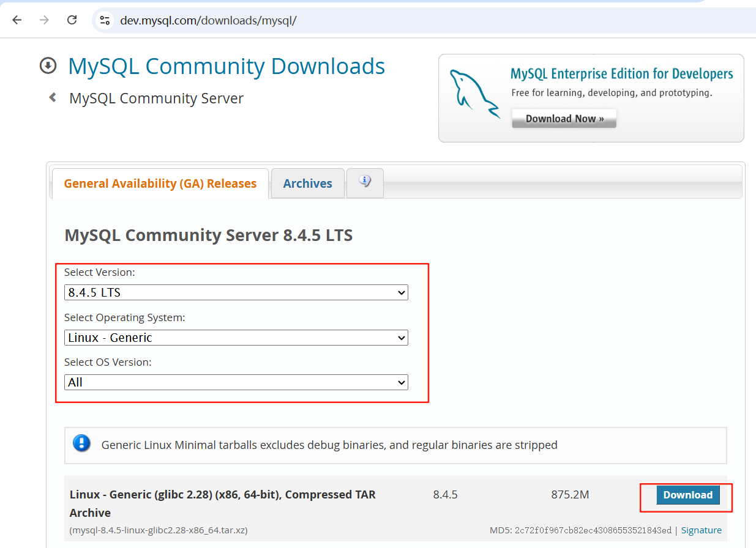Open the Select Operating System dropdown
The height and width of the screenshot is (548, 756).
[236, 338]
